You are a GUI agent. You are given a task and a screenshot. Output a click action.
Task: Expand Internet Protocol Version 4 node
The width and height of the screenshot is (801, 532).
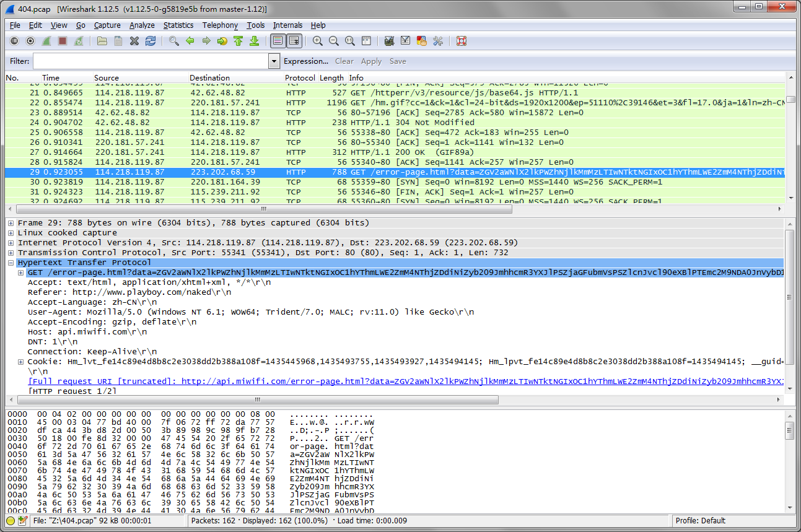[11, 243]
